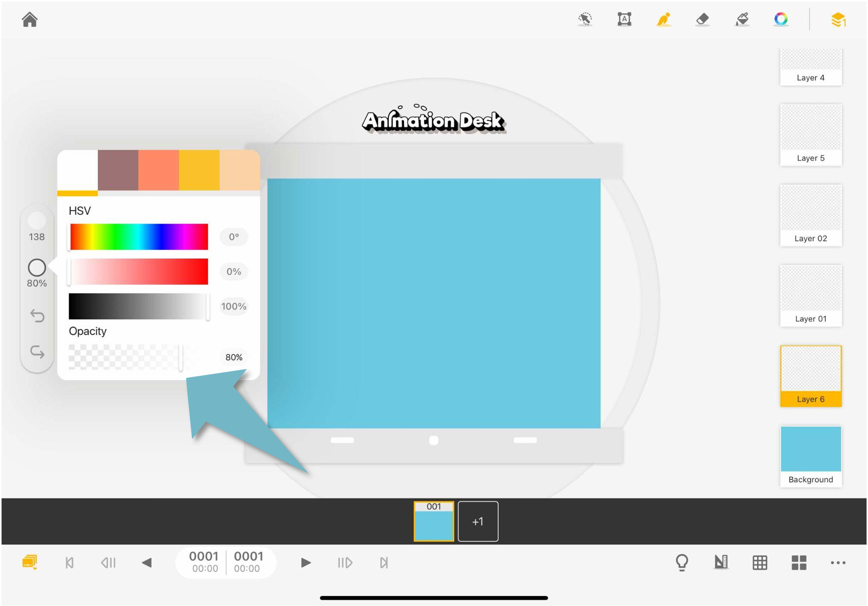This screenshot has width=868, height=606.
Task: Select Layer 02 thumbnail
Action: tap(811, 216)
